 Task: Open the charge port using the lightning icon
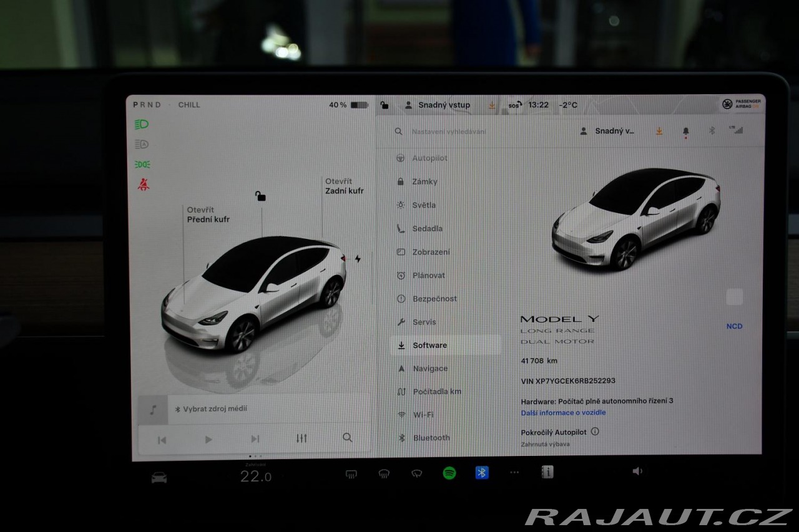click(358, 259)
